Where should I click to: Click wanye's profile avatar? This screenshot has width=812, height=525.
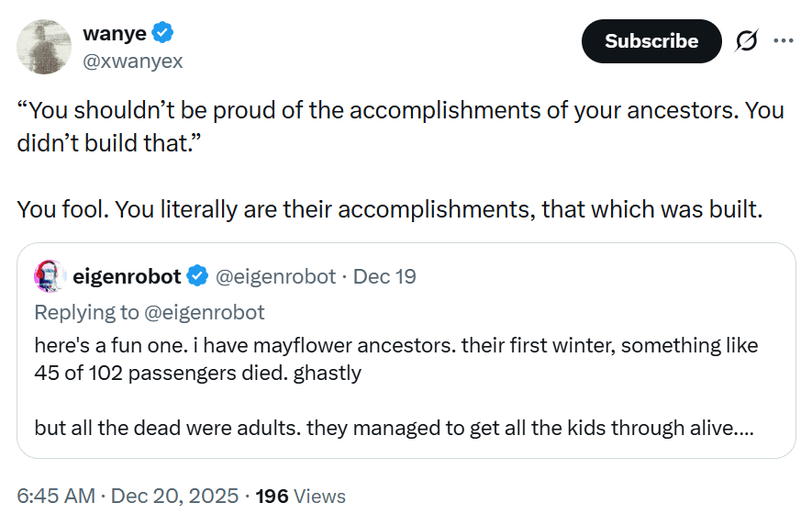pos(44,47)
